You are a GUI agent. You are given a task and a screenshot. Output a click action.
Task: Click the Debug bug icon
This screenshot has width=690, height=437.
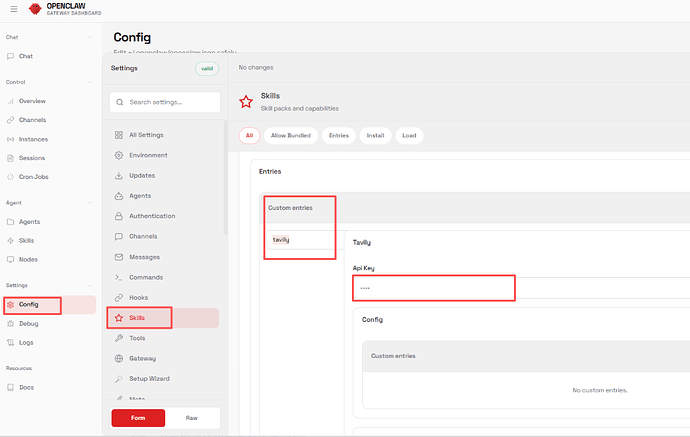(x=11, y=323)
